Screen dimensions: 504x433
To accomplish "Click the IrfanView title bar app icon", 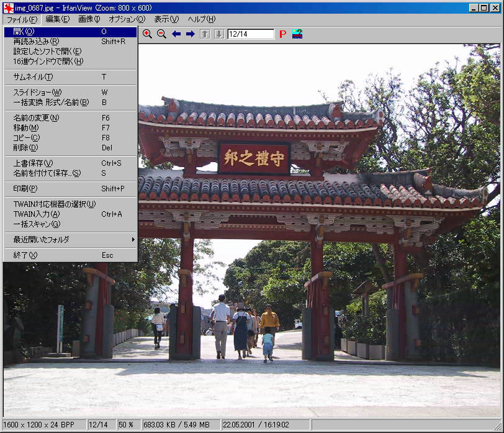I will (x=9, y=7).
